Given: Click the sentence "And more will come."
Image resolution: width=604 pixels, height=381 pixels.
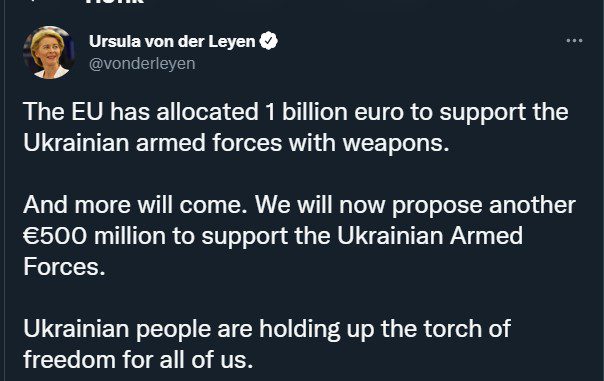Looking at the screenshot, I should (135, 205).
